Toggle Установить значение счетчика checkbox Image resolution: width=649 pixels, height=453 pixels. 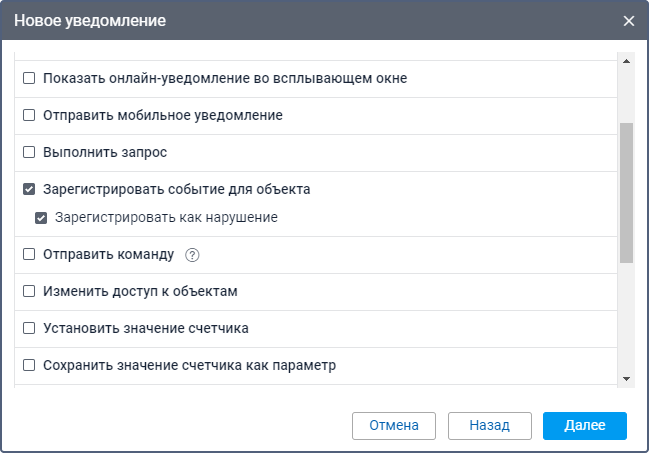click(x=29, y=328)
